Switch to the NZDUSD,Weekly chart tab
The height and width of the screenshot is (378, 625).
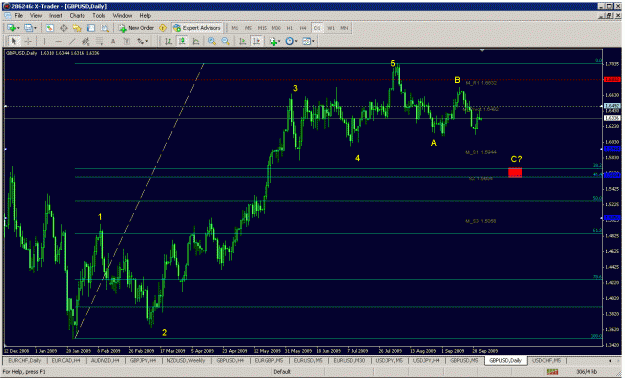[186, 360]
